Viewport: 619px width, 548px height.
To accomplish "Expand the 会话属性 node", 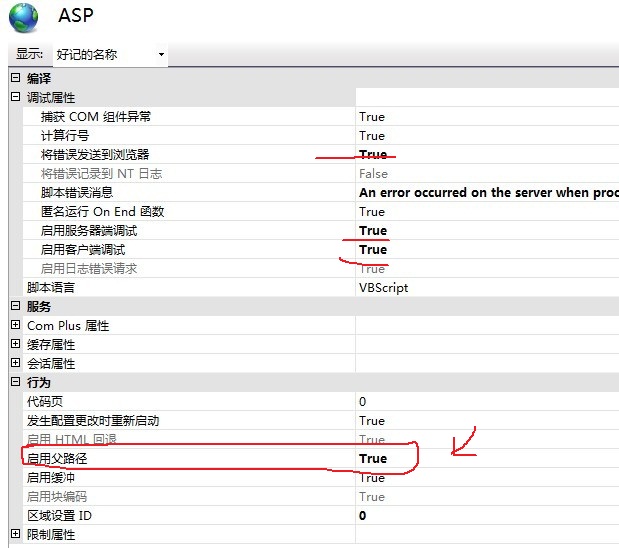I will pyautogui.click(x=15, y=364).
